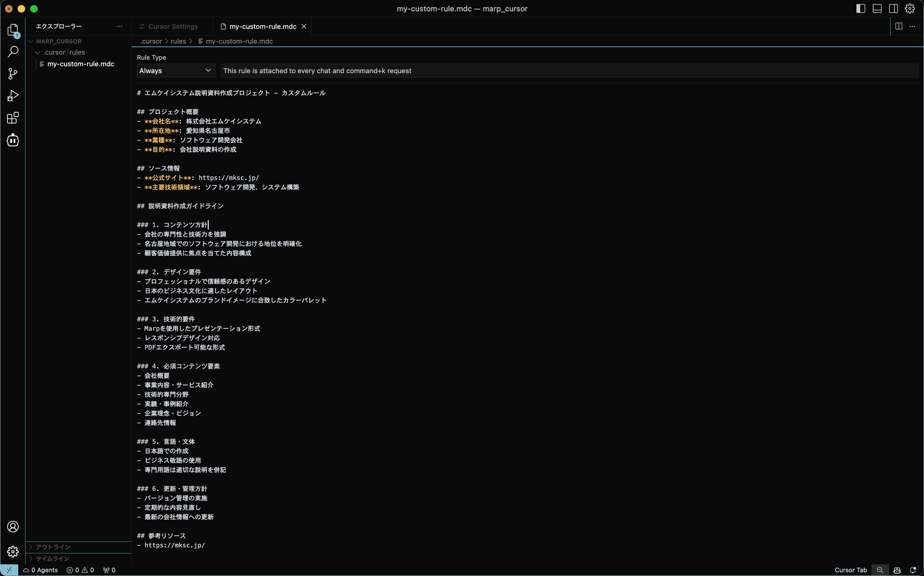
Task: Click the Accounts icon in activity bar
Action: [13, 526]
